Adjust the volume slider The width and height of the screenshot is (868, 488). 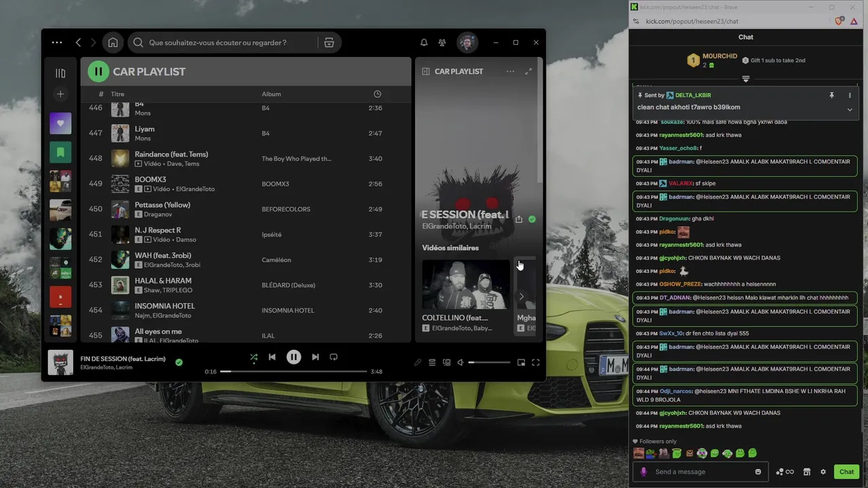tap(489, 363)
